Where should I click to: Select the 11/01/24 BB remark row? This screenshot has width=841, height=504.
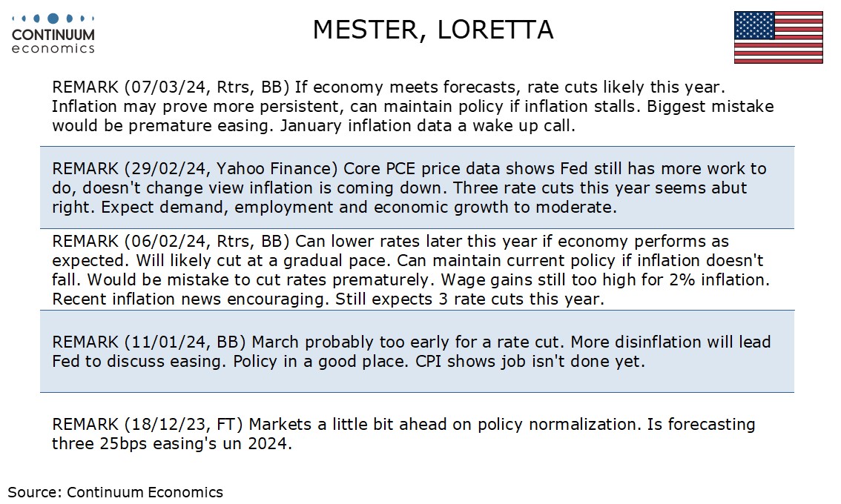click(417, 351)
